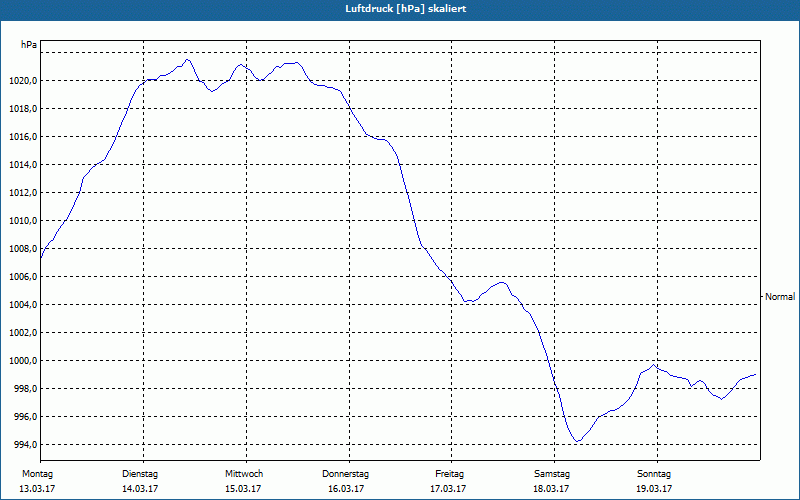
Task: Click the 18.03.17 date label
Action: (x=551, y=489)
